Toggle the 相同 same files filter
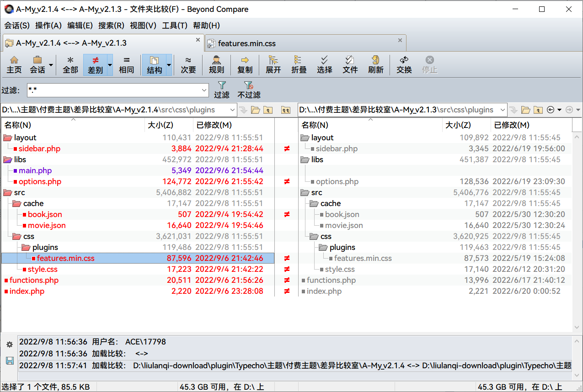583x392 pixels. tap(126, 64)
